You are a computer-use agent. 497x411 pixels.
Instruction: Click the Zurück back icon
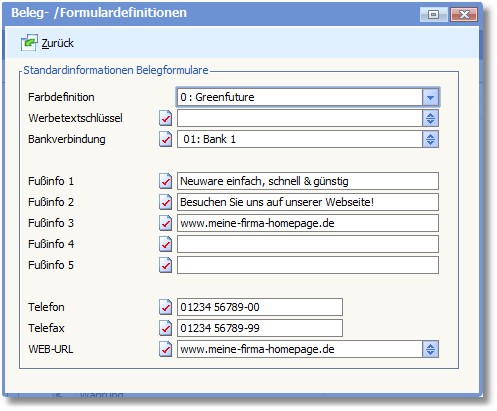tap(29, 43)
